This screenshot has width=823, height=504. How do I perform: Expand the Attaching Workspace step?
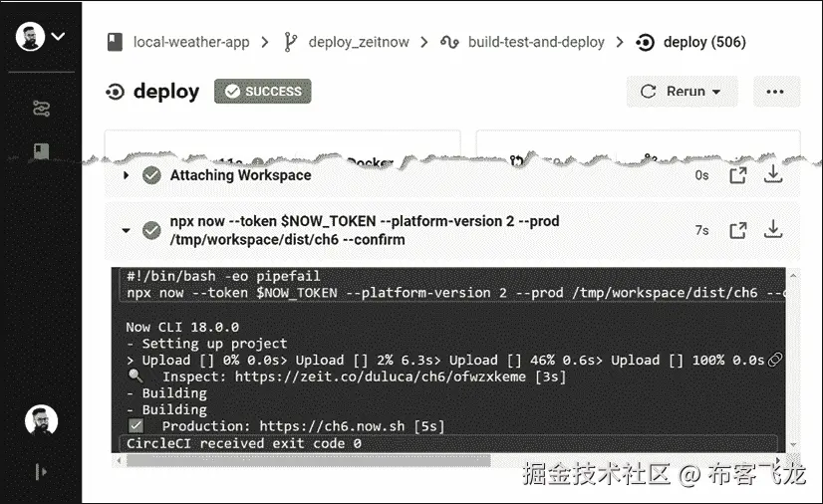click(126, 175)
